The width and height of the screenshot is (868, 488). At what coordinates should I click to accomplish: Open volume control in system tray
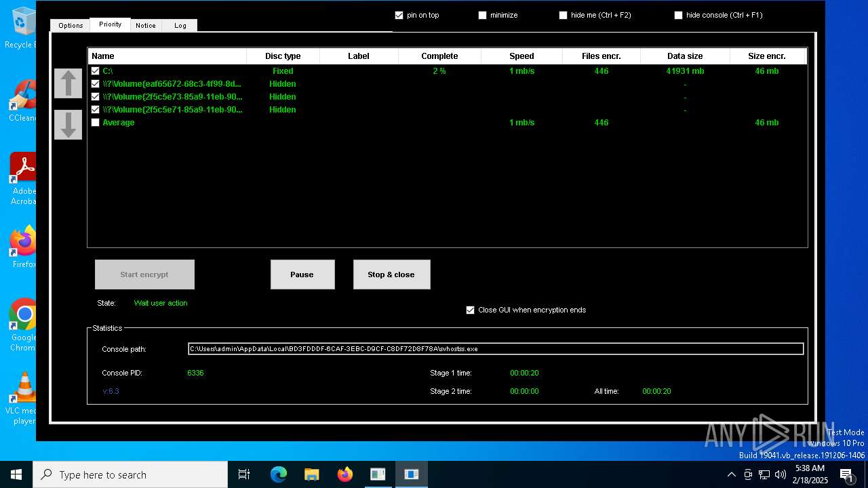click(781, 474)
